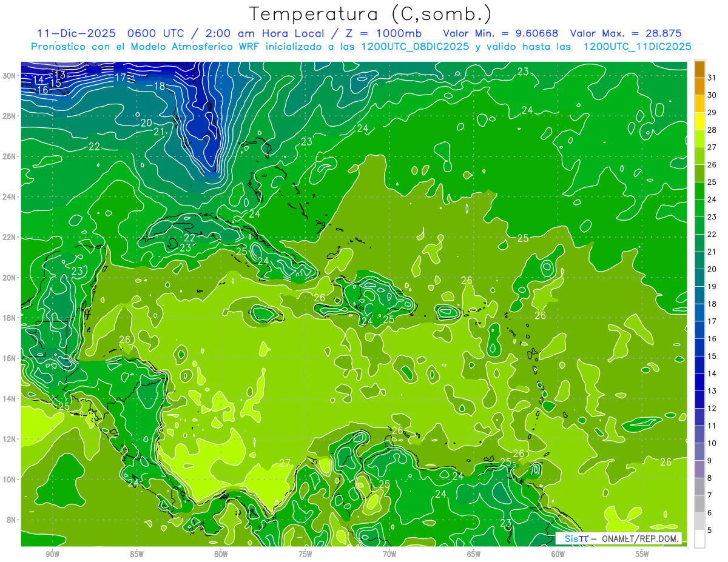Click the '14N' latitude axis label
728x562 pixels.
10,399
